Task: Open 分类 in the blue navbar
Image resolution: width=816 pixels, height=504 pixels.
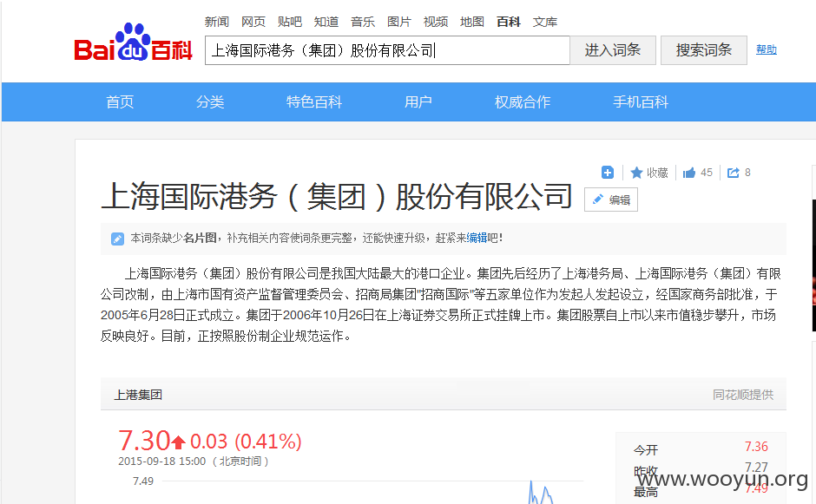Action: tap(210, 102)
